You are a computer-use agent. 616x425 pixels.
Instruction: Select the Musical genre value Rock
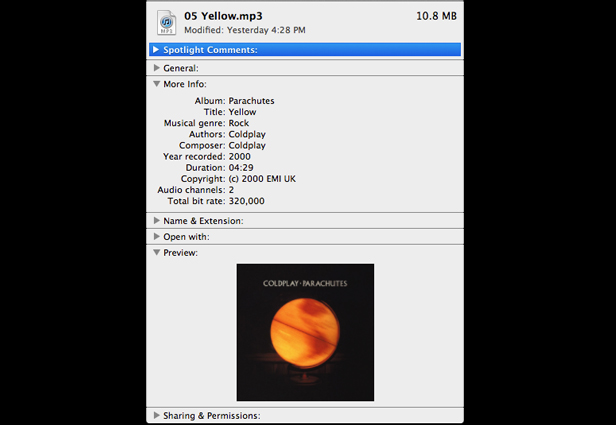pyautogui.click(x=239, y=123)
